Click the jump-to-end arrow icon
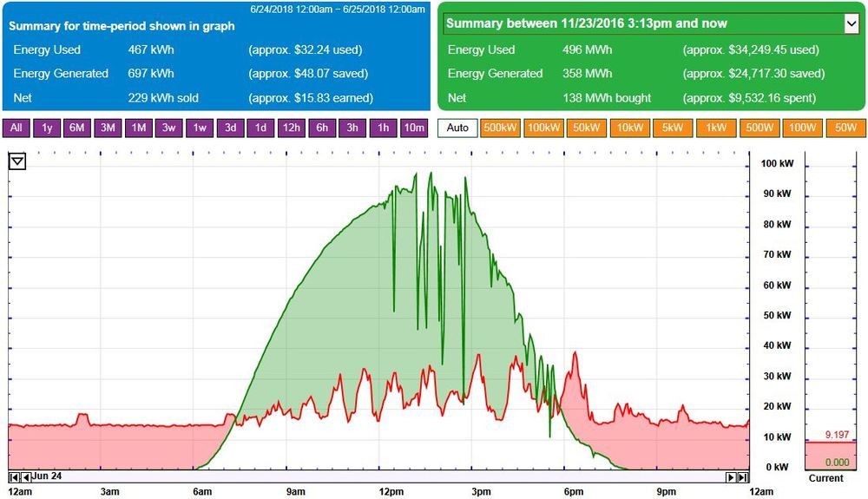 click(743, 477)
